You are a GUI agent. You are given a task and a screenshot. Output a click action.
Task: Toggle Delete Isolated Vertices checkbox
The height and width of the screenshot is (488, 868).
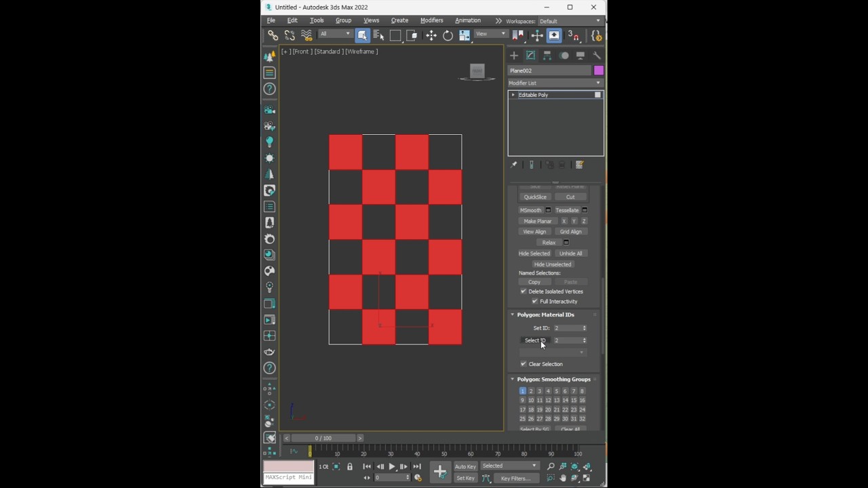click(x=524, y=291)
